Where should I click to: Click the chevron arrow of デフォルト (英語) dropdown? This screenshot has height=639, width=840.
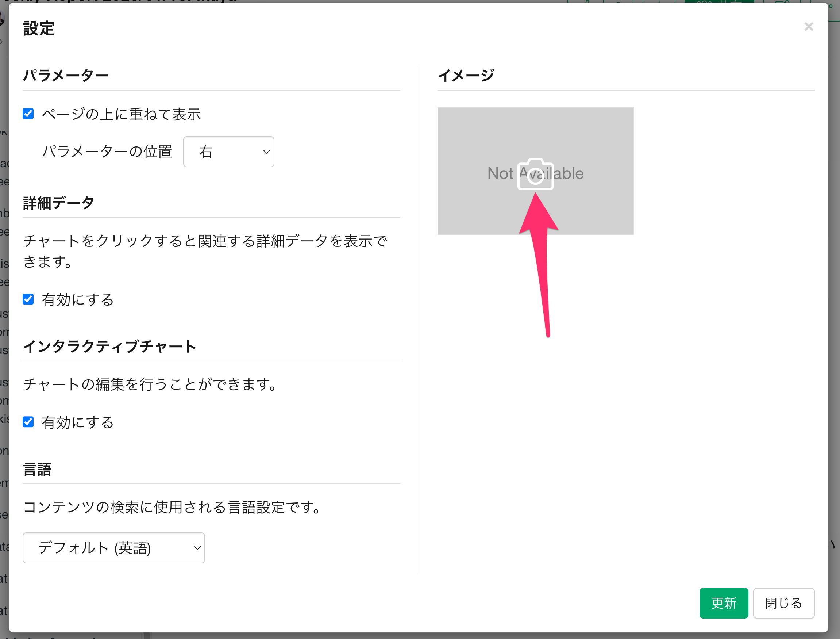(x=197, y=548)
